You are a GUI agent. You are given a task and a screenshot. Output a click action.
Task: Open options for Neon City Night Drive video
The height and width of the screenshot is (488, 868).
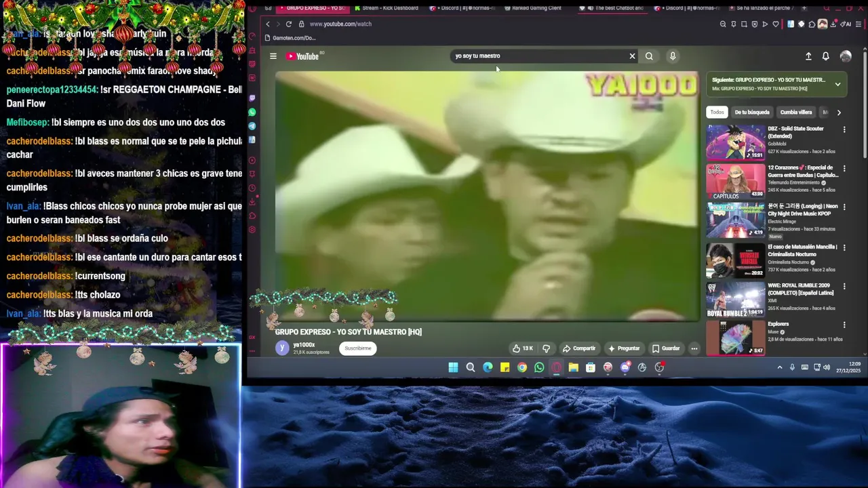pyautogui.click(x=844, y=207)
